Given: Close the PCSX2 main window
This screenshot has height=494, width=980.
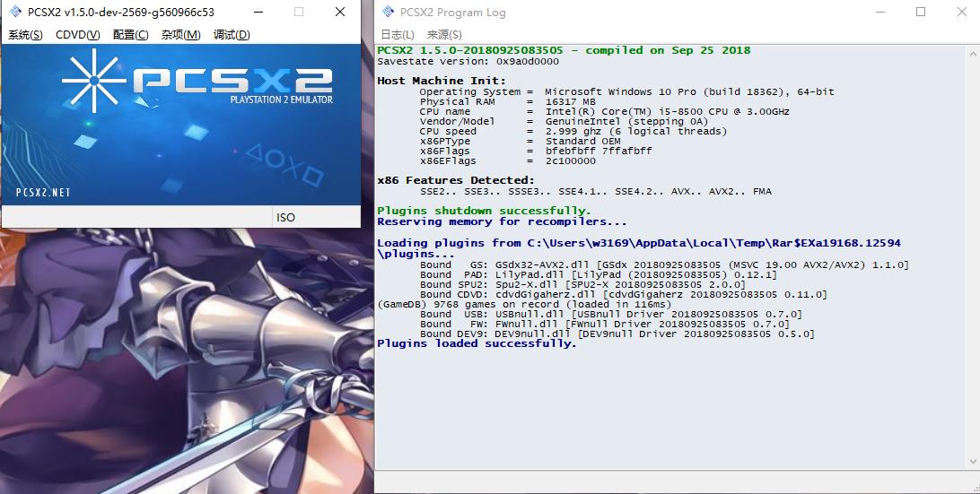Looking at the screenshot, I should tap(340, 12).
